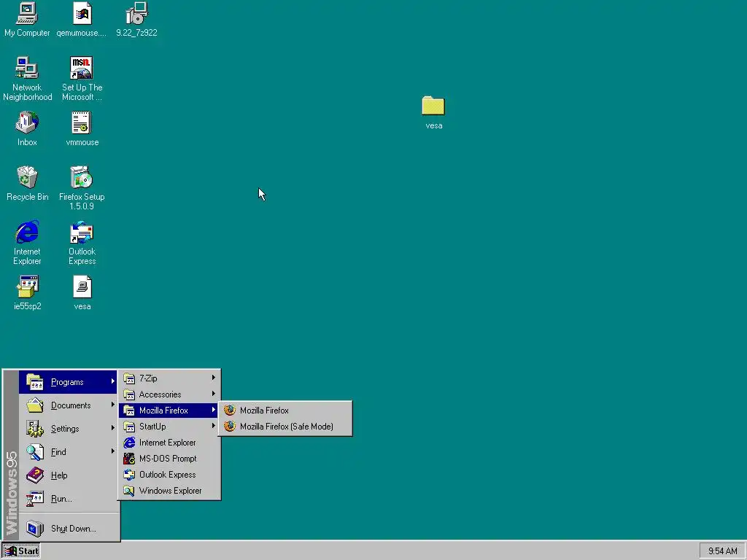Open Help from Start menu
747x560 pixels.
(69, 475)
